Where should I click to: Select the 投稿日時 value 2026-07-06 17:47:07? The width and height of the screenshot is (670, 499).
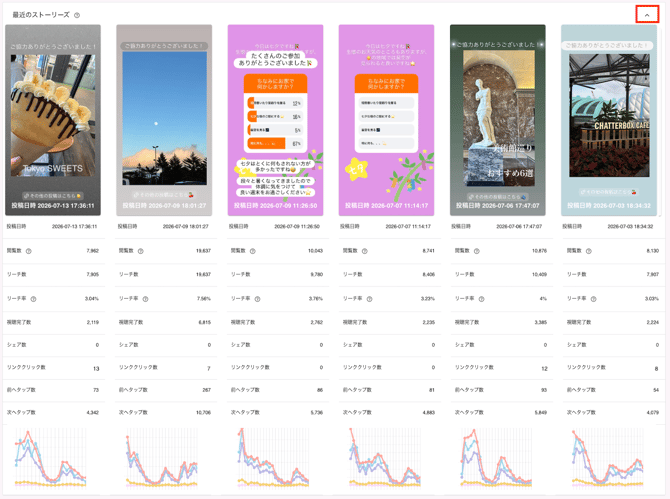[519, 226]
